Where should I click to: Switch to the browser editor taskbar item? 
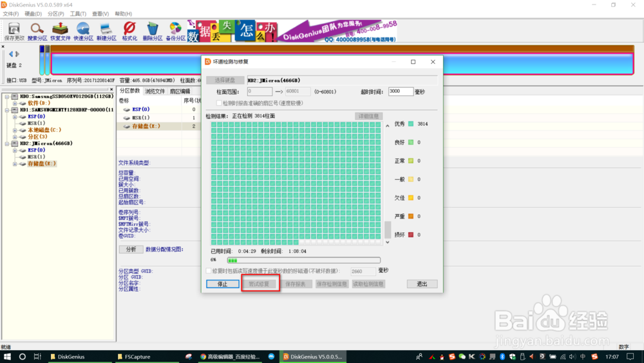click(x=230, y=357)
